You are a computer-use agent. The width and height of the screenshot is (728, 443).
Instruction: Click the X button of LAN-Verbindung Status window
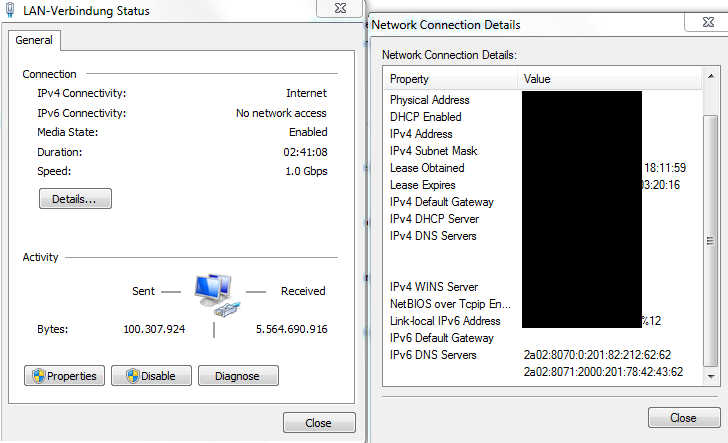click(x=340, y=8)
